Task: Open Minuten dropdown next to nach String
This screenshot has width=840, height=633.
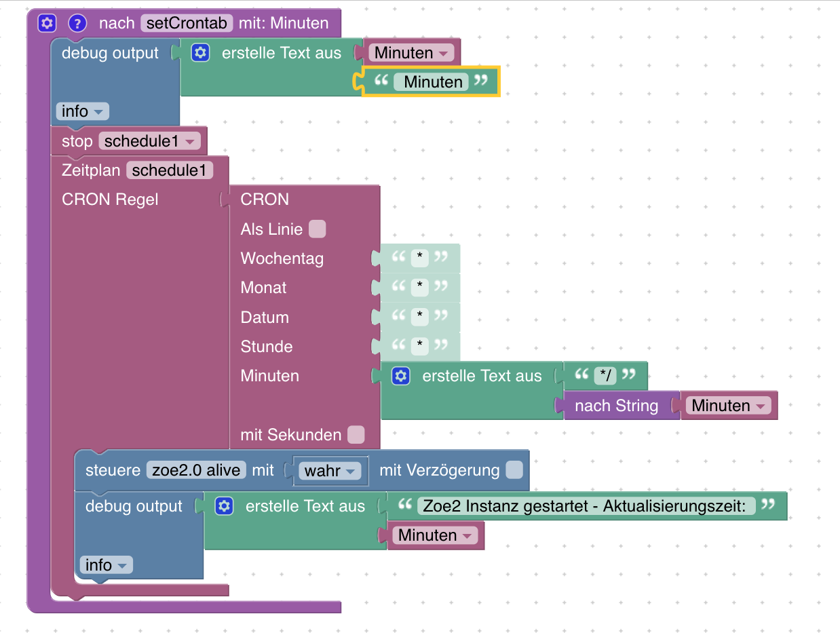Action: click(x=729, y=406)
